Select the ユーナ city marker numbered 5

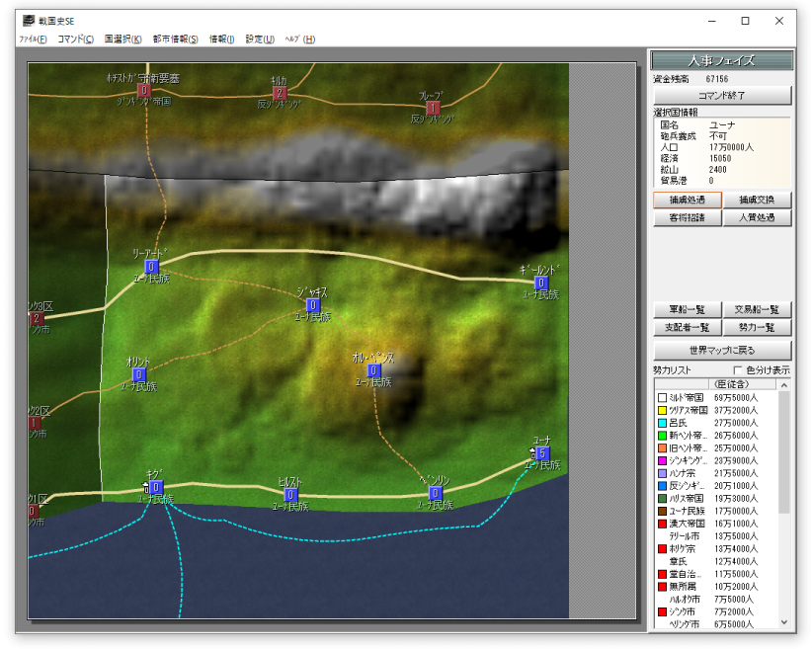(x=542, y=453)
